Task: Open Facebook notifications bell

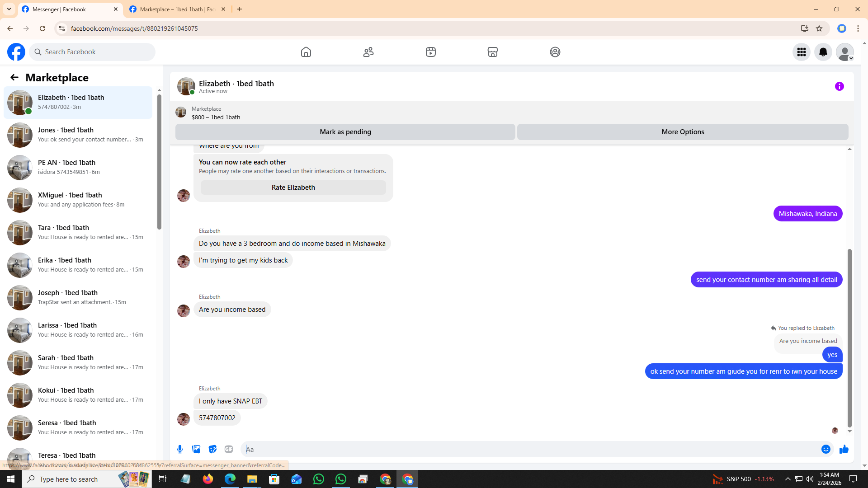Action: pos(823,52)
